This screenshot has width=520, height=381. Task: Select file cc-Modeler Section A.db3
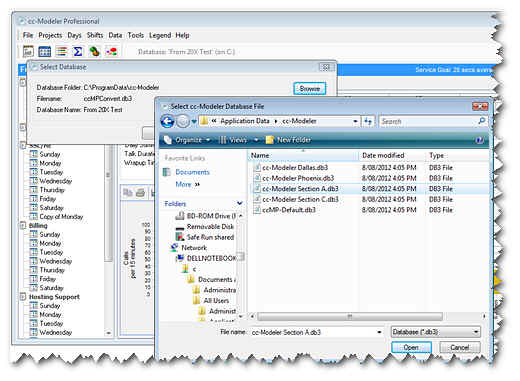point(300,189)
